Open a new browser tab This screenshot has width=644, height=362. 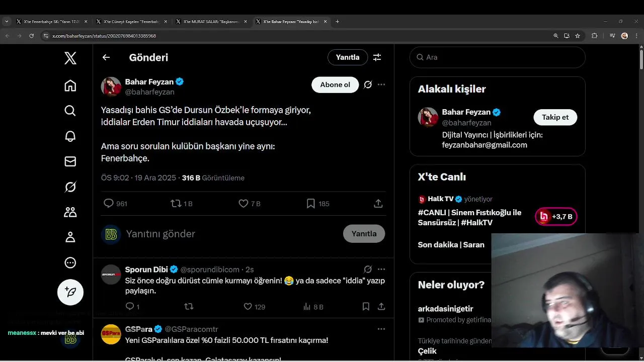click(x=337, y=22)
